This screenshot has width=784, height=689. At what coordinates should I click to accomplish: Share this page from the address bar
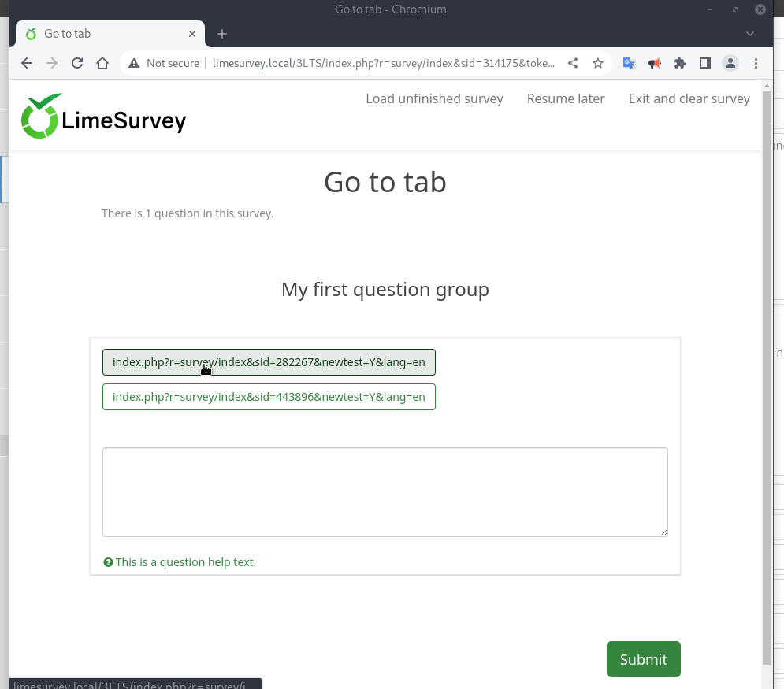coord(573,63)
